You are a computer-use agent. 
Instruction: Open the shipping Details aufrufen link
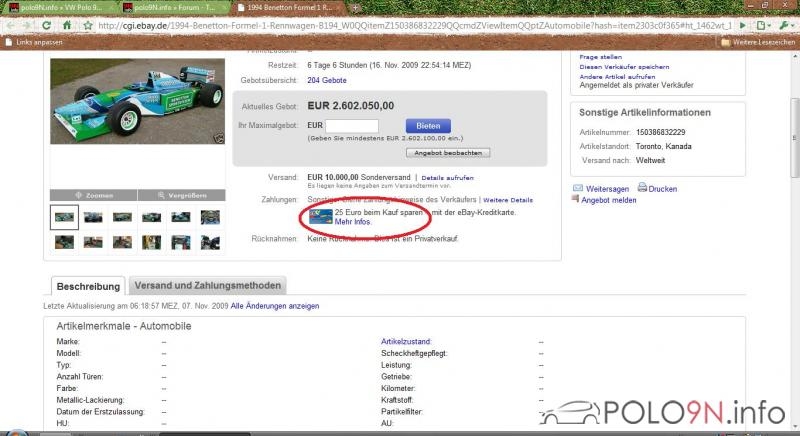[x=447, y=178]
